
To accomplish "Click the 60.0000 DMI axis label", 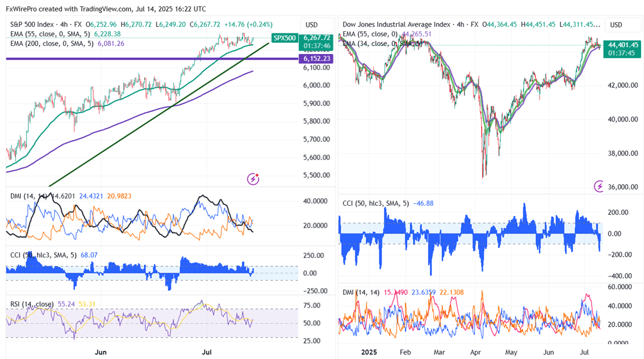I will click(x=620, y=287).
